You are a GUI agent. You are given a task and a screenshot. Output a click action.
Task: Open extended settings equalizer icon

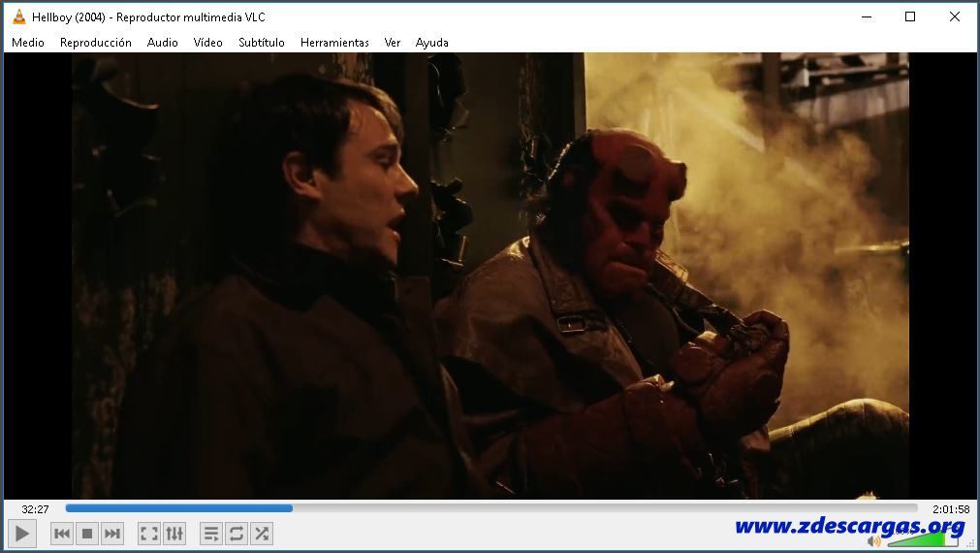tap(174, 534)
